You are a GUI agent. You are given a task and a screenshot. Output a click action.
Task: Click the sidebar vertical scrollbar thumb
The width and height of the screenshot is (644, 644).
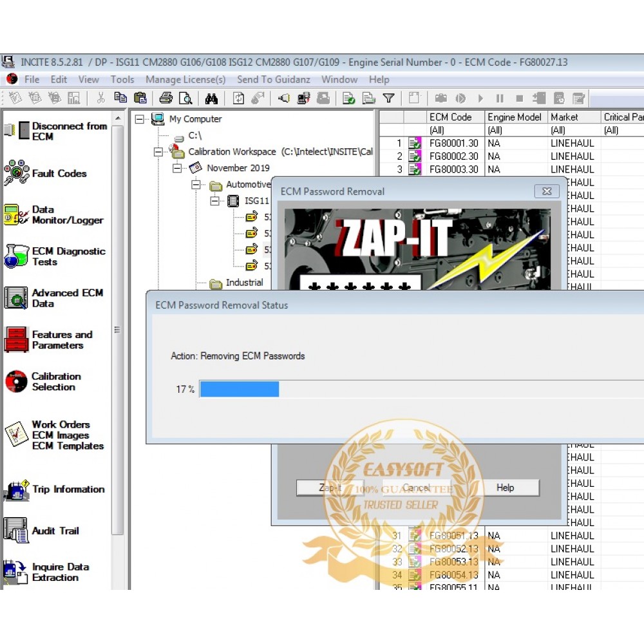[x=118, y=330]
